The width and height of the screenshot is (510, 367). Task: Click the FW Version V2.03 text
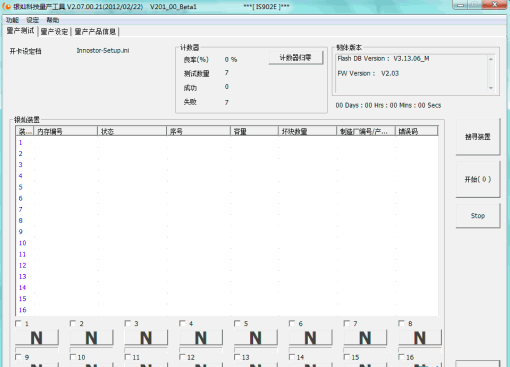(x=368, y=73)
